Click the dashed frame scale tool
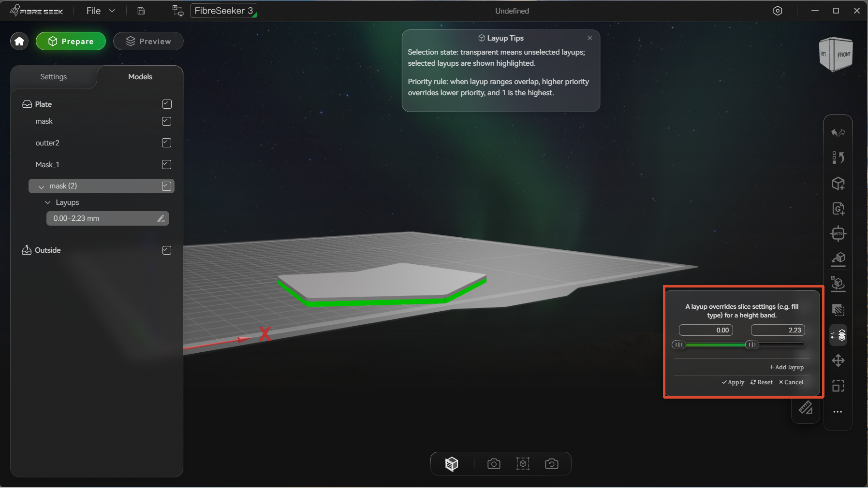Screen dimensions: 868x488 838,386
